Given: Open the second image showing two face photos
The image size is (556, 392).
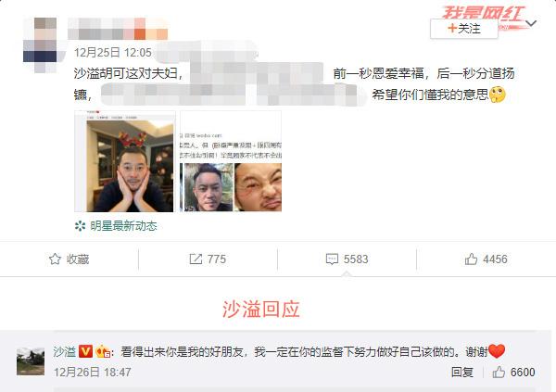Looking at the screenshot, I should (x=231, y=161).
